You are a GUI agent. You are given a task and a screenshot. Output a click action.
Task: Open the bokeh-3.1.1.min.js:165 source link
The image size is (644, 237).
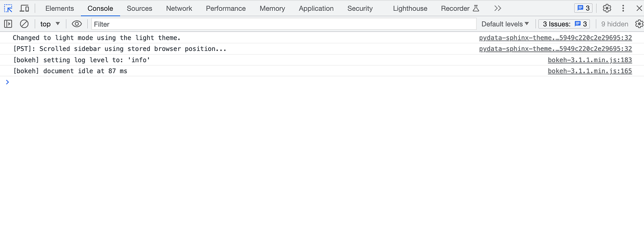(x=589, y=71)
